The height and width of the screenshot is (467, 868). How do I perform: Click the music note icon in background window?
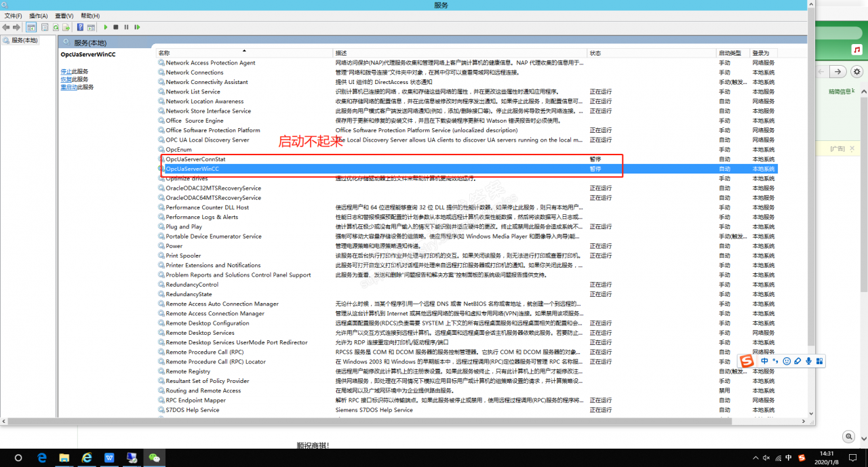pos(856,51)
